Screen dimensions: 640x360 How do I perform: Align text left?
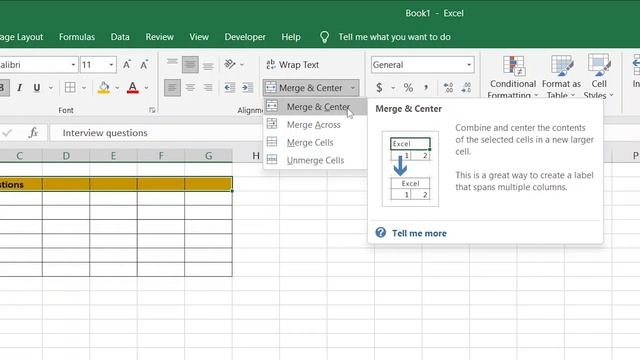coord(172,88)
